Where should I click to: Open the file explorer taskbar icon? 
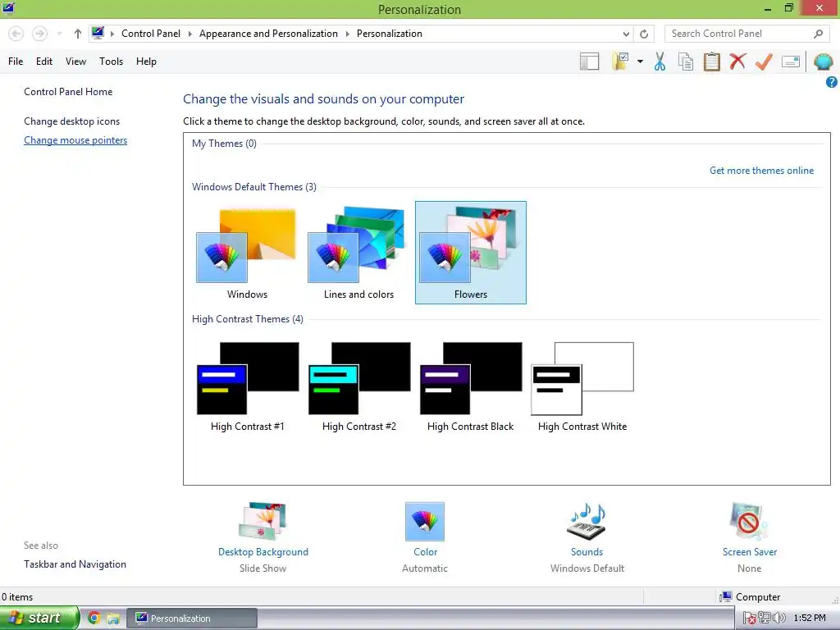(113, 619)
